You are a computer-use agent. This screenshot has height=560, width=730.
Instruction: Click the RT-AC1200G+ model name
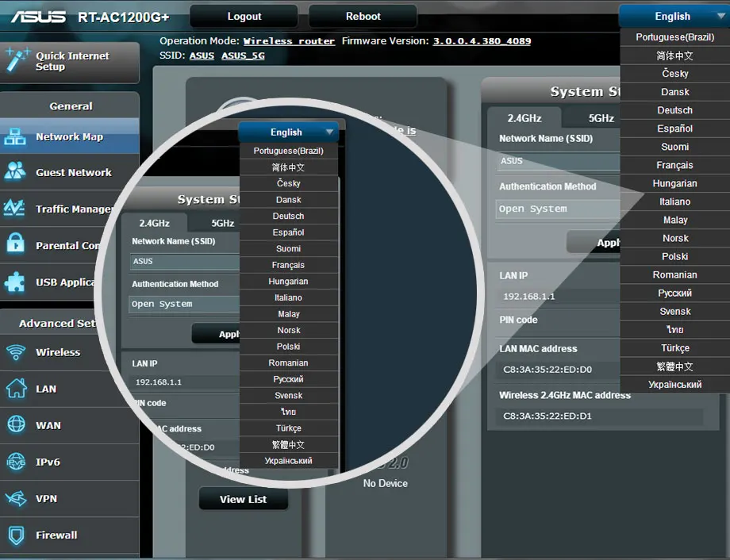click(x=123, y=17)
